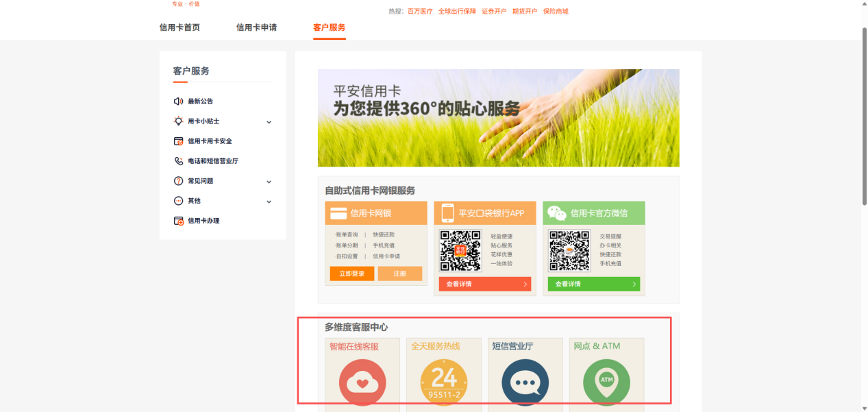
Task: Click the credit card icon in 信用卡网银 header
Action: (338, 213)
